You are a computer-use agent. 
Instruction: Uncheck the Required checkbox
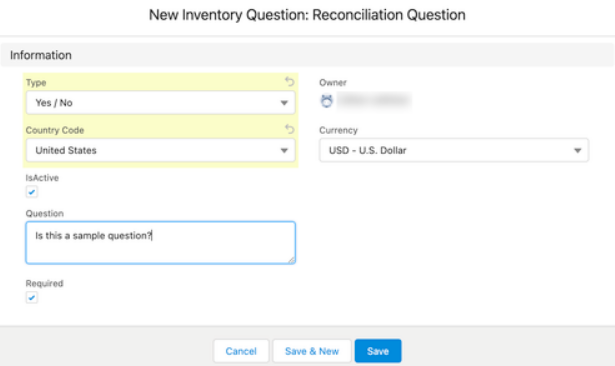coord(32,298)
